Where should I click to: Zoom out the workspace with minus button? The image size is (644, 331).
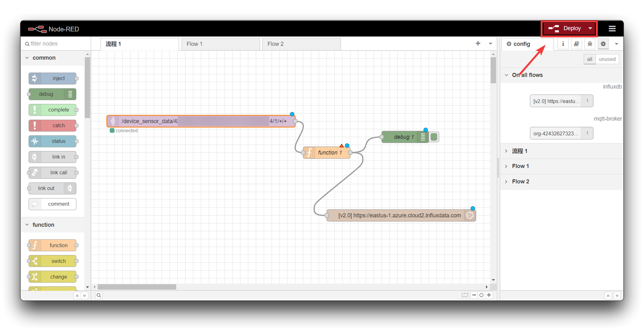(474, 295)
